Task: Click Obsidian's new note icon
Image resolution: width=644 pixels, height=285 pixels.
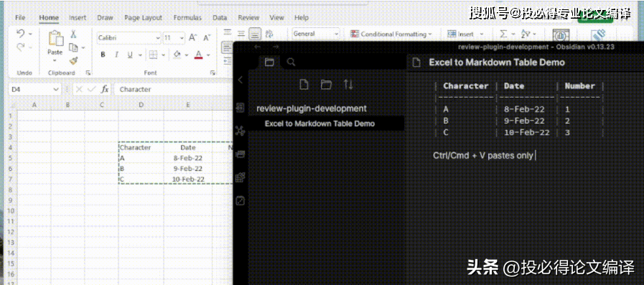Action: point(304,85)
